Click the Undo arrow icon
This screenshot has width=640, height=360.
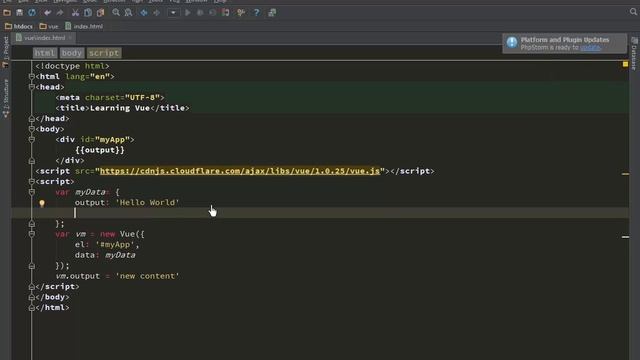click(48, 13)
